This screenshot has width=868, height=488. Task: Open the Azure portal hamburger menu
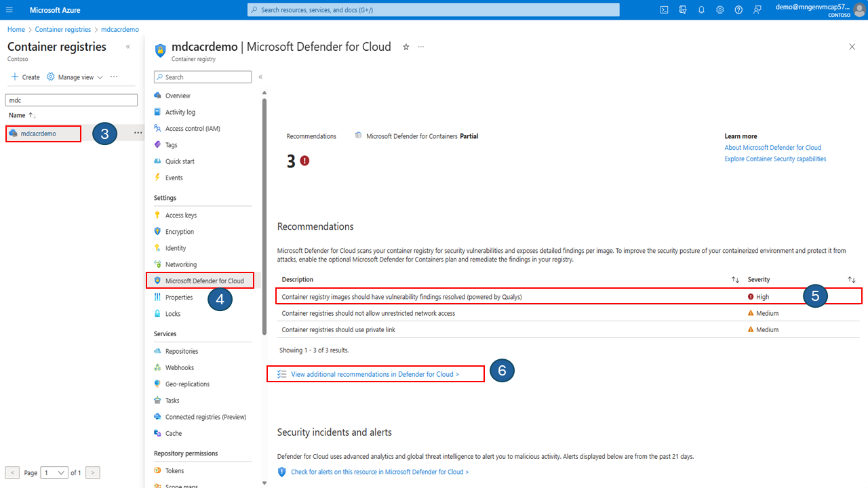[9, 9]
